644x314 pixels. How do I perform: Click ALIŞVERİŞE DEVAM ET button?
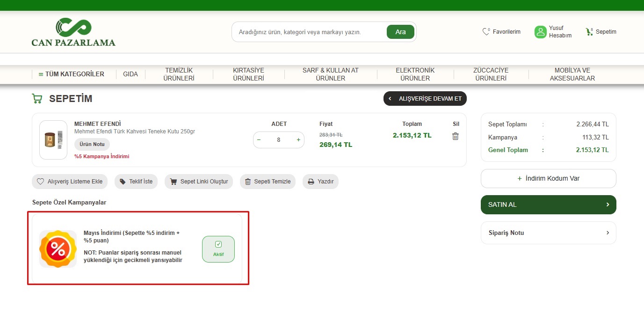point(425,99)
